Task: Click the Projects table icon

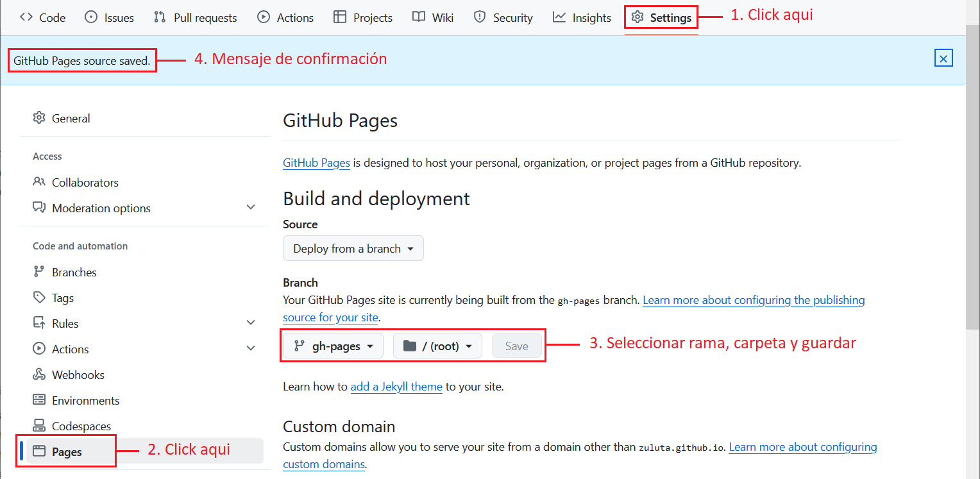Action: 340,17
